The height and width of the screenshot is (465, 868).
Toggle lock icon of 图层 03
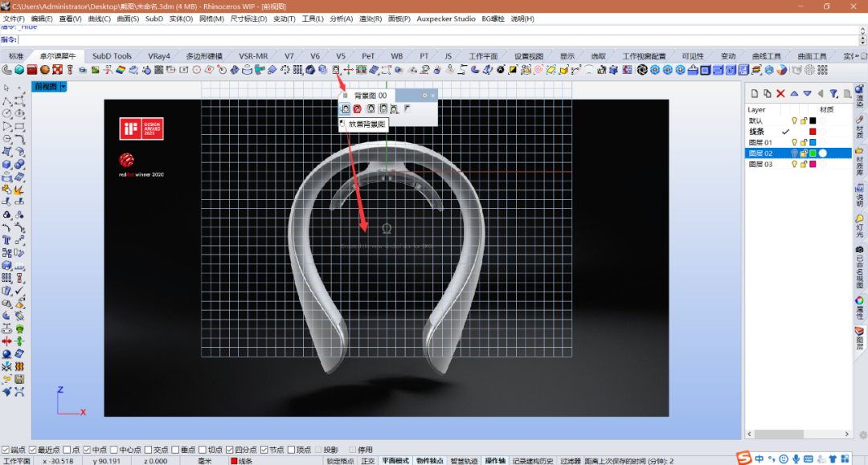[x=803, y=164]
